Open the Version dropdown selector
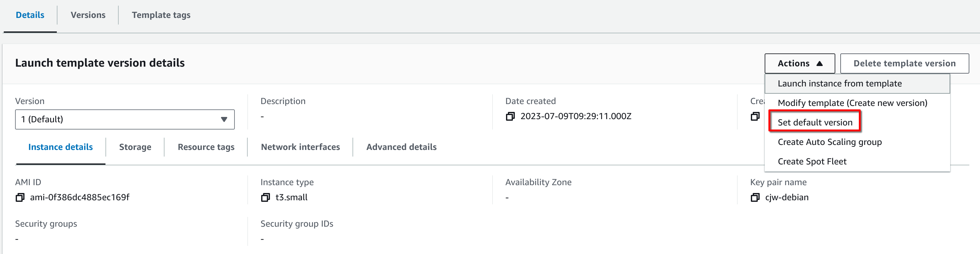 [x=125, y=119]
